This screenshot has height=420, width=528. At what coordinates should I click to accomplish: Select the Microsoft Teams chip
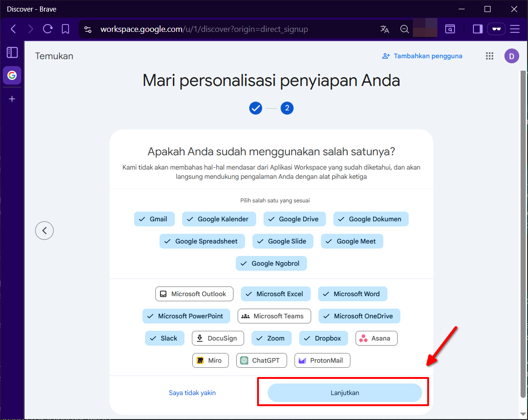[x=274, y=316]
